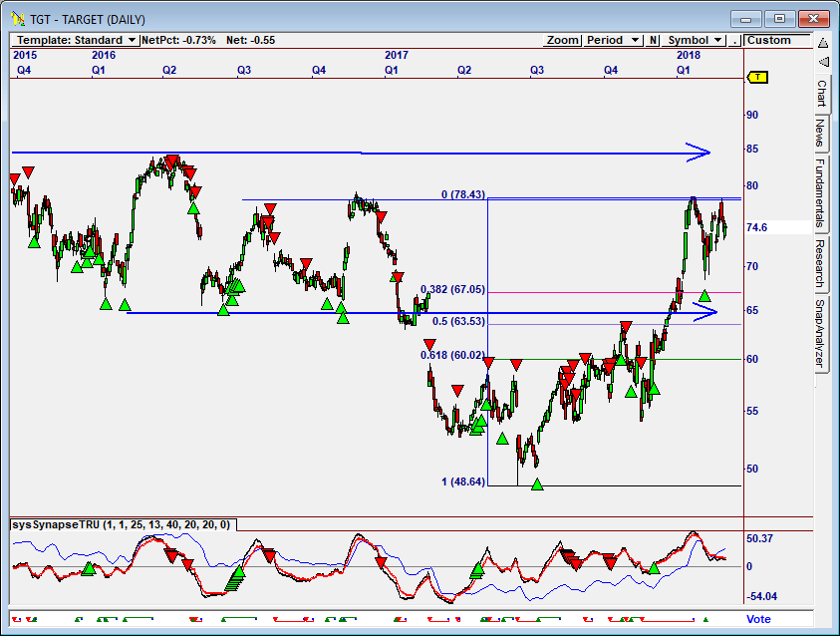
Task: Click into the Custom field
Action: coord(777,40)
